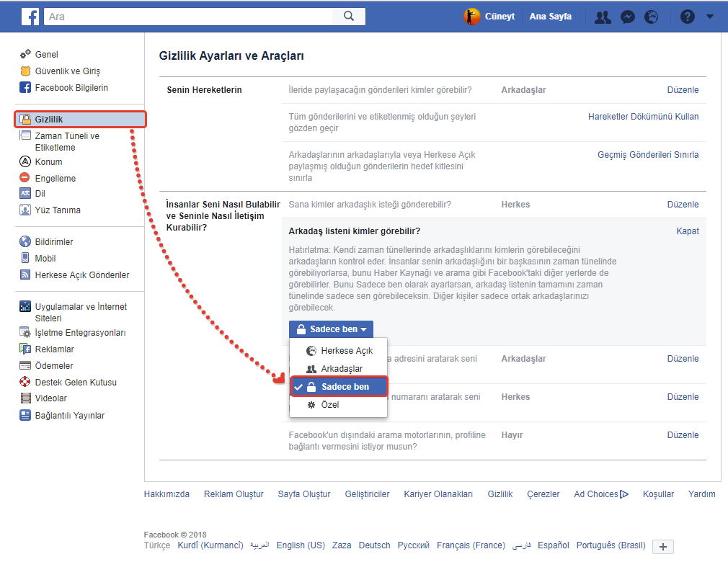Screen dimensions: 728x580
Task: Click the Ara search input field
Action: [x=187, y=17]
